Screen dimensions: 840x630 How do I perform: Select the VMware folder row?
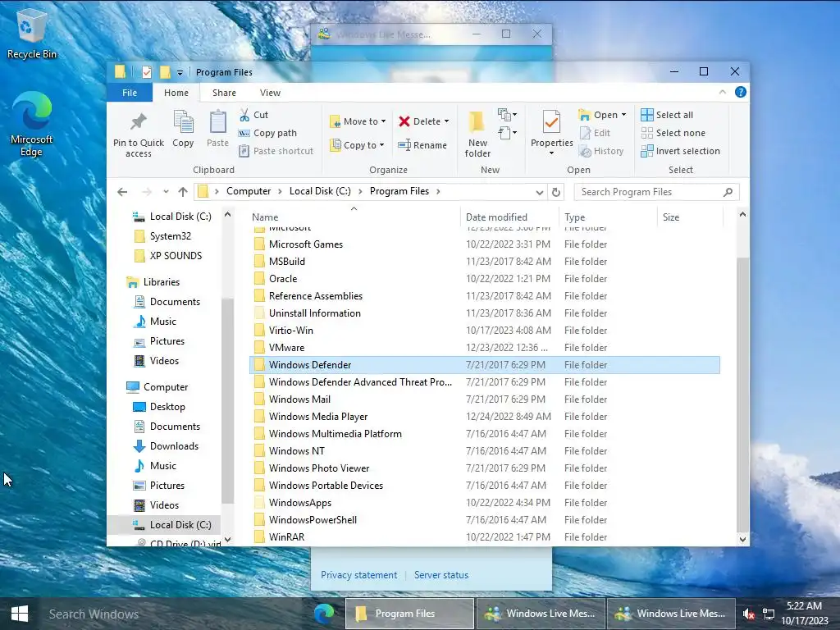(485, 348)
